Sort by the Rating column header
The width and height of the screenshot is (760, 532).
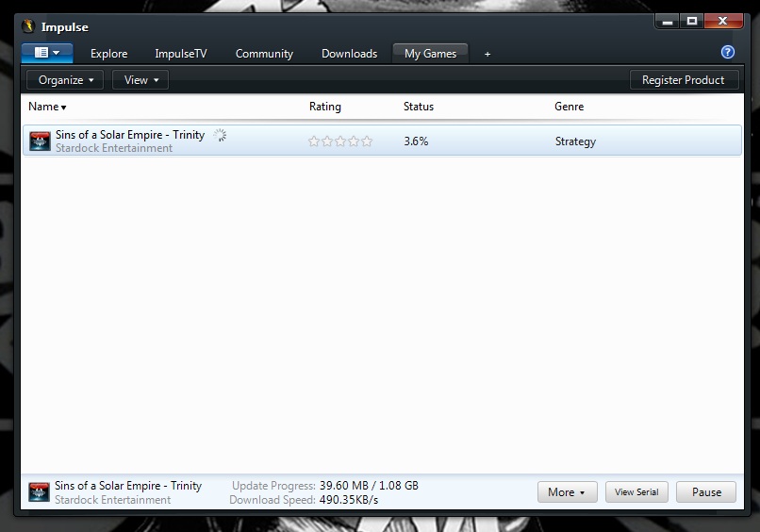point(325,107)
